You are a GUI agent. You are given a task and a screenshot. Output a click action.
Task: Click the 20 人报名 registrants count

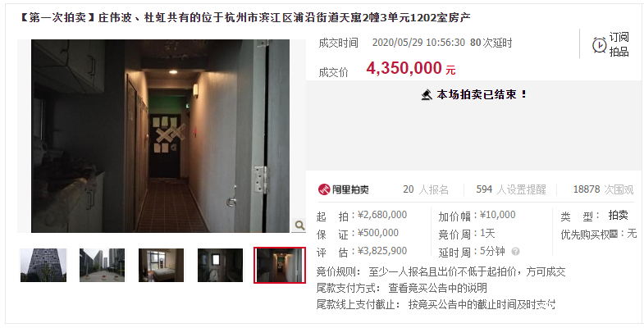click(x=426, y=189)
